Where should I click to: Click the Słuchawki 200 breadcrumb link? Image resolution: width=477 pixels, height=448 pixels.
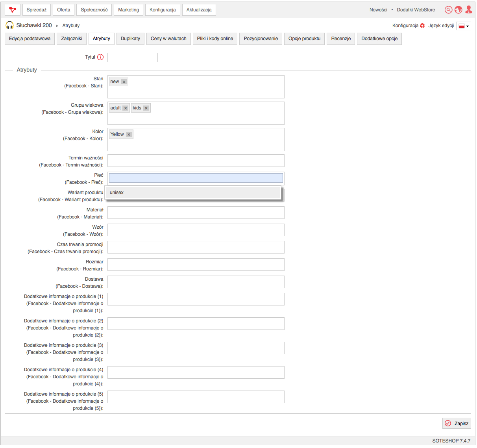tap(34, 26)
